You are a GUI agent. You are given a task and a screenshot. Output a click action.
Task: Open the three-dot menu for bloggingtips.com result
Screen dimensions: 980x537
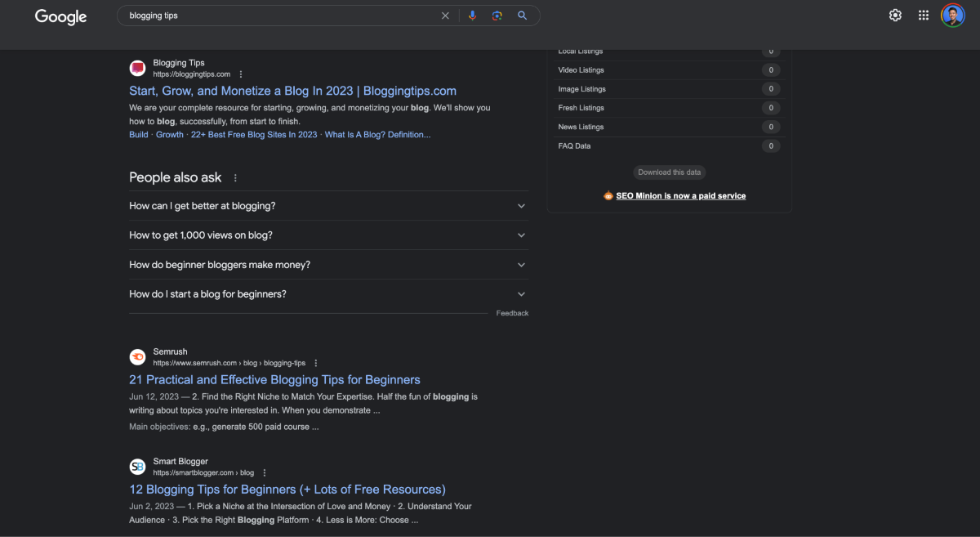click(x=241, y=74)
